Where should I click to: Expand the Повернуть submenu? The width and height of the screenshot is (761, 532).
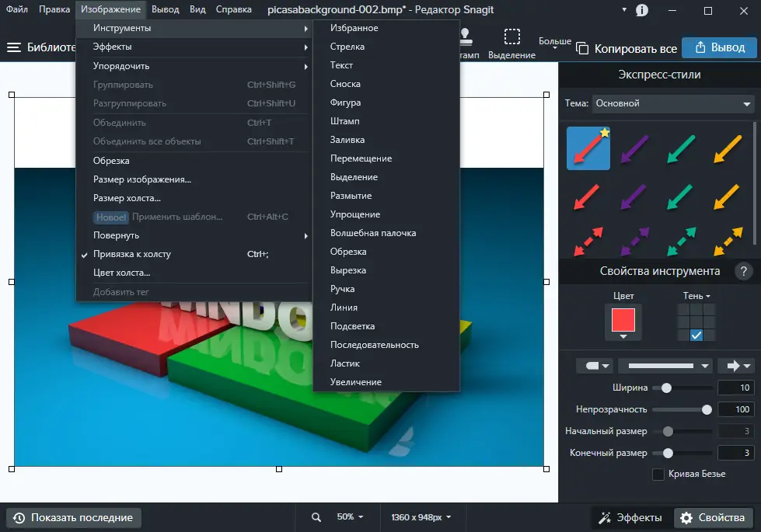tap(193, 235)
